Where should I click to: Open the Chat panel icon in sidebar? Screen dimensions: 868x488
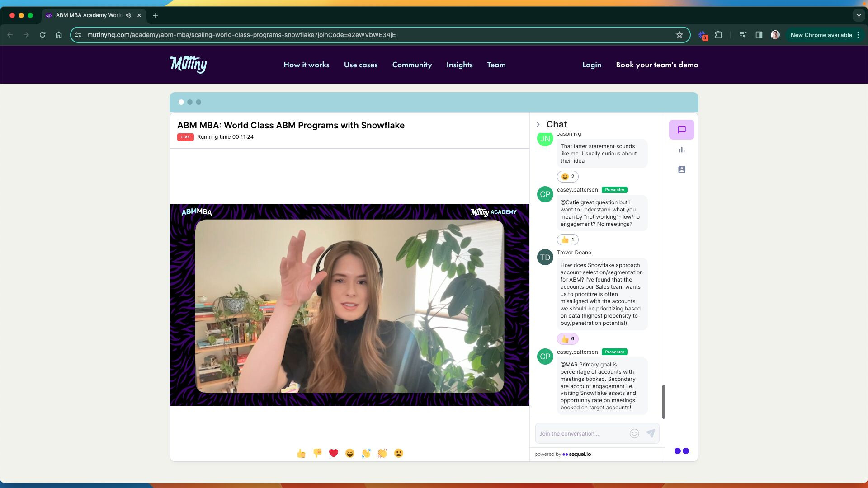tap(681, 130)
